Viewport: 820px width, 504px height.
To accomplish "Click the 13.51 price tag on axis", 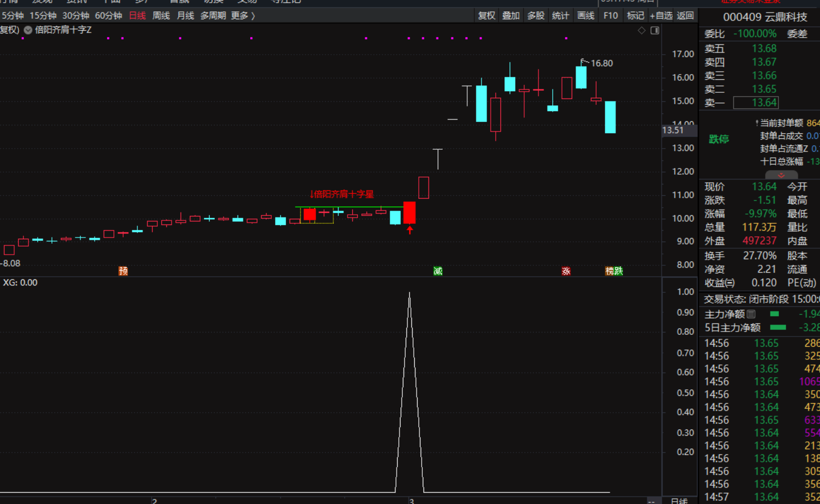I will (673, 130).
